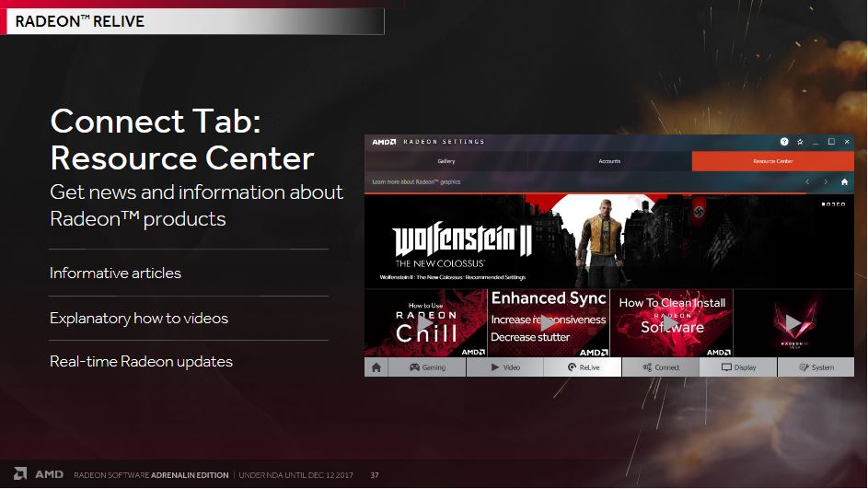Viewport: 868px width, 489px height.
Task: Click "Explanatory how to videos" slide text
Action: [x=139, y=319]
